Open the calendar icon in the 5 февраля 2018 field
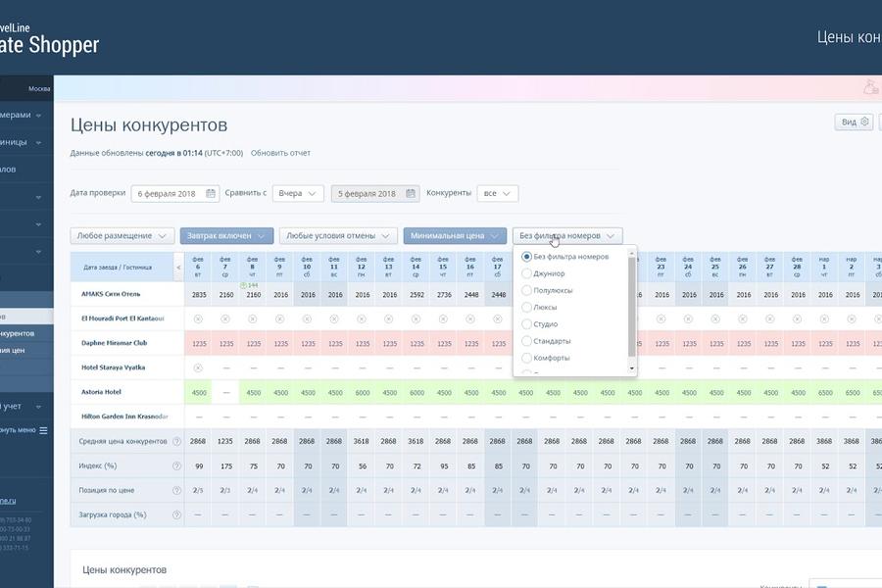The image size is (882, 588). 411,193
